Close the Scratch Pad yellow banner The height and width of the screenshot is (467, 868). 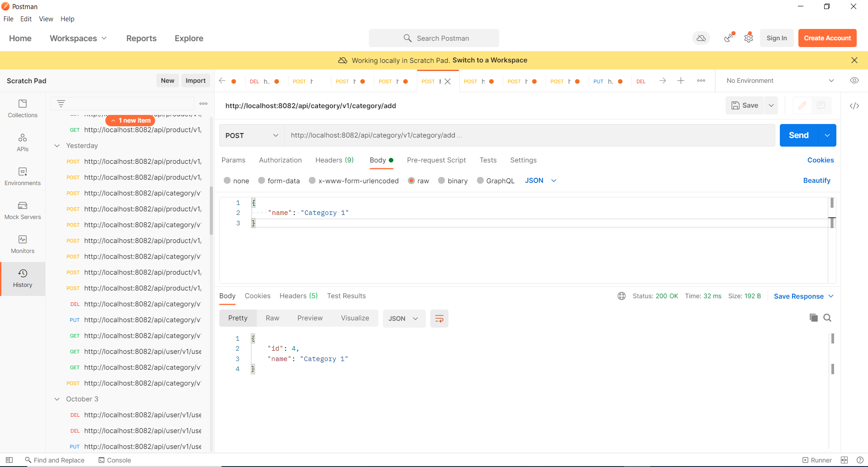[854, 60]
